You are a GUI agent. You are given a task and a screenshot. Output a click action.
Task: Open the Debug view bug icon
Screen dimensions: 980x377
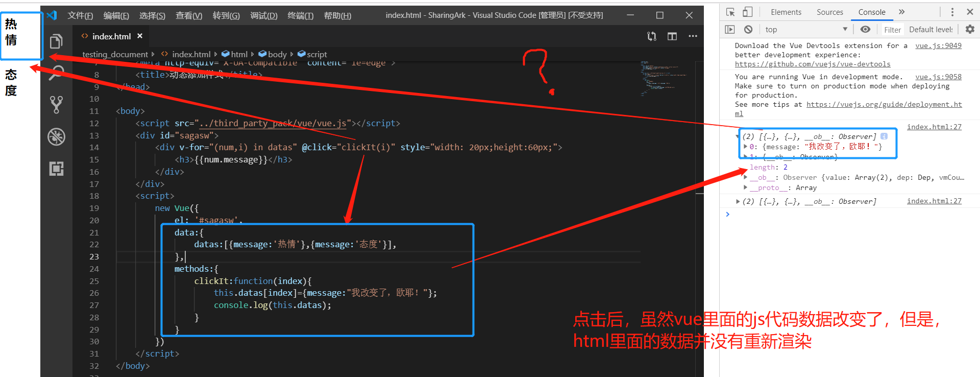(x=56, y=136)
